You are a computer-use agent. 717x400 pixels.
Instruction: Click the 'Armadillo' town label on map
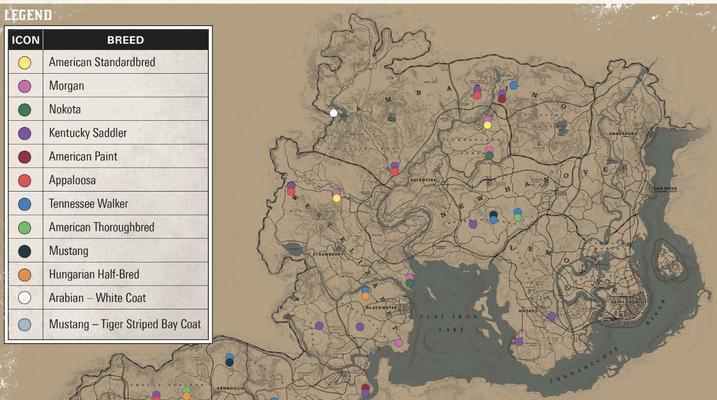228,388
